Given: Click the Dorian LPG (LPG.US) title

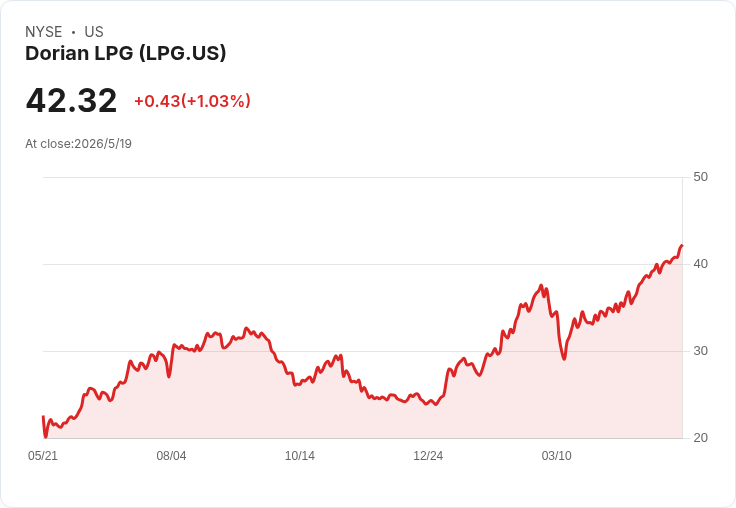Looking at the screenshot, I should point(125,54).
